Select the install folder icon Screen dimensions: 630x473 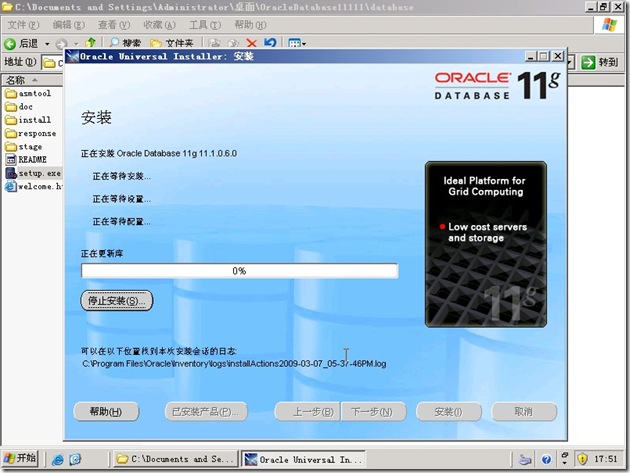click(x=11, y=120)
